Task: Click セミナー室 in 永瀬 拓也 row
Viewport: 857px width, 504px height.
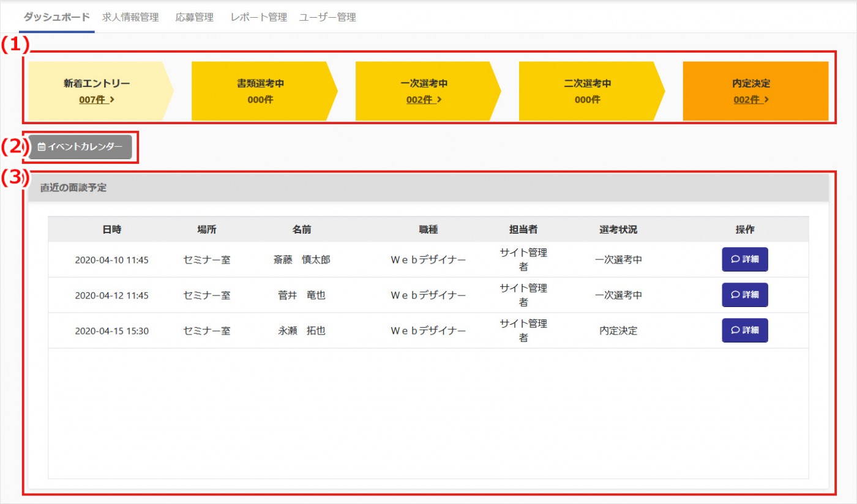Action: pos(206,331)
